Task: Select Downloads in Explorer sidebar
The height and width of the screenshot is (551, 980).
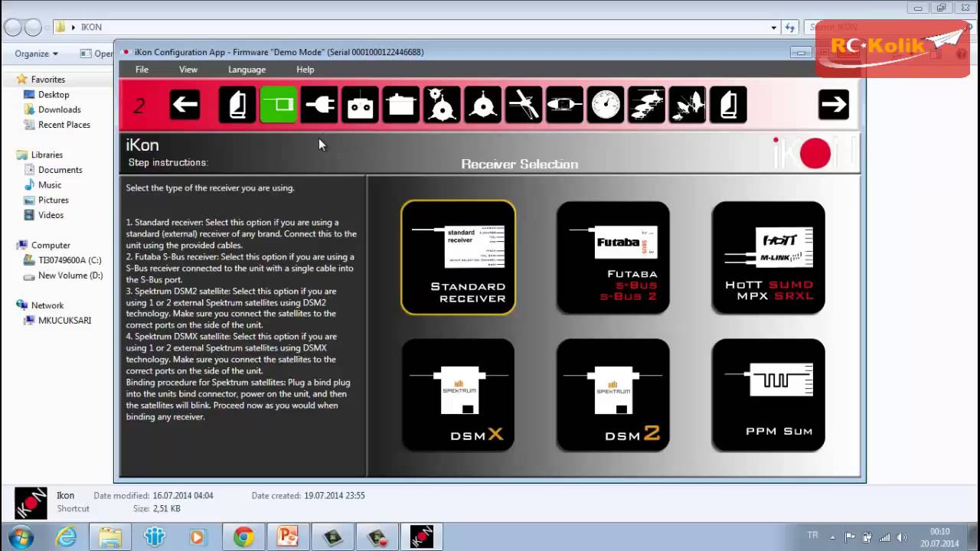Action: (x=59, y=109)
